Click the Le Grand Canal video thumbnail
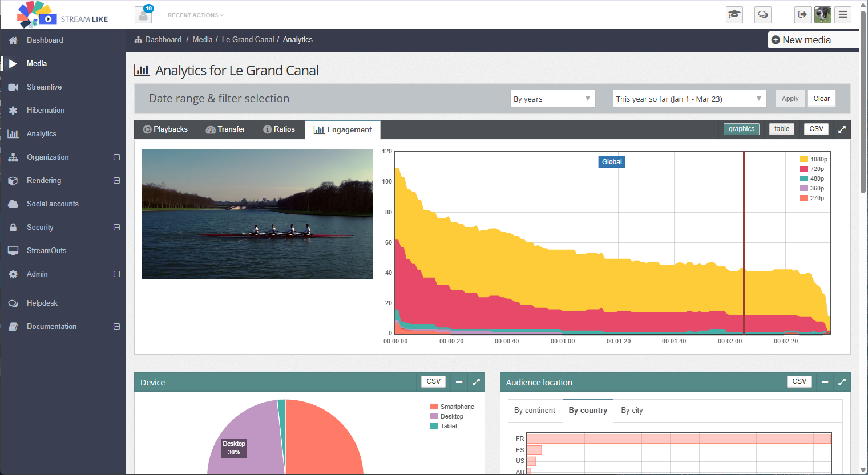 257,214
